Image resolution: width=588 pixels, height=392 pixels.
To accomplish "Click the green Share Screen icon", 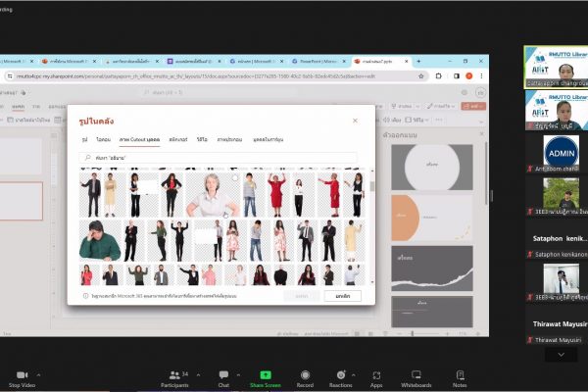I will (266, 374).
